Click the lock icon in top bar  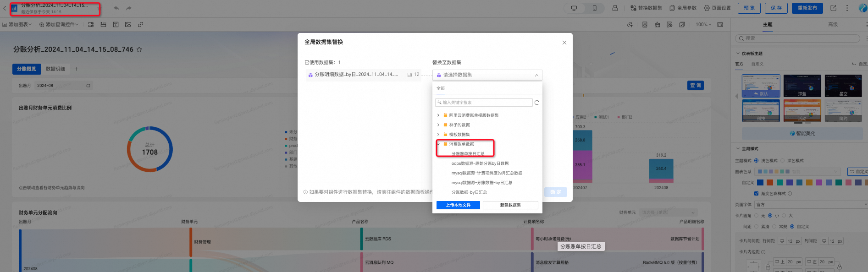click(615, 8)
